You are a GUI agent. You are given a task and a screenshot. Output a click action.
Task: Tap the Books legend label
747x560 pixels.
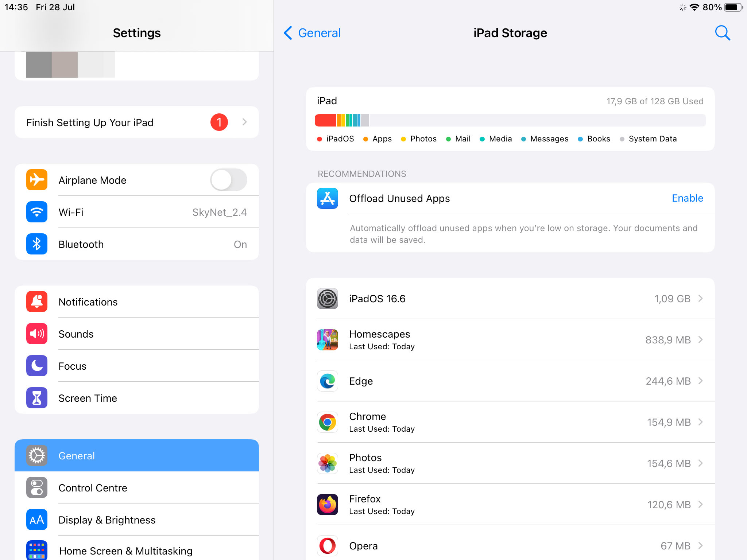[x=599, y=139]
